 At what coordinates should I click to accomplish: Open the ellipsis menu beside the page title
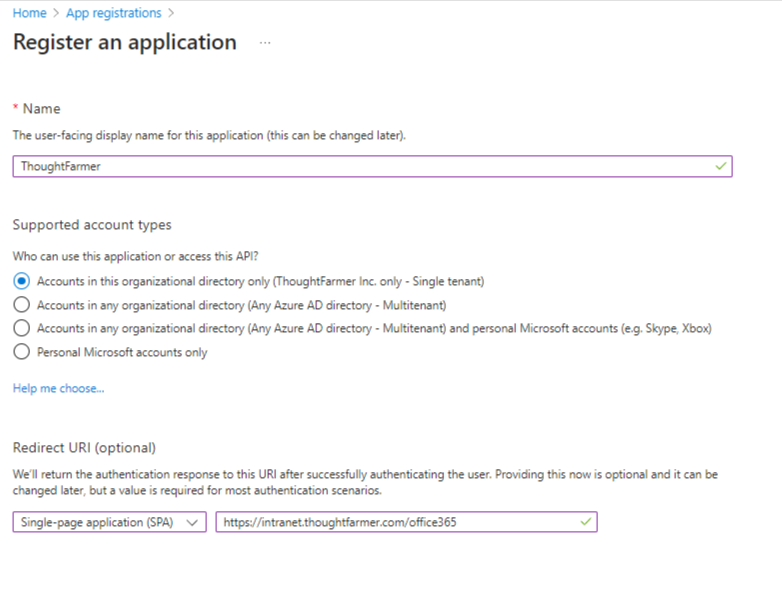[265, 43]
